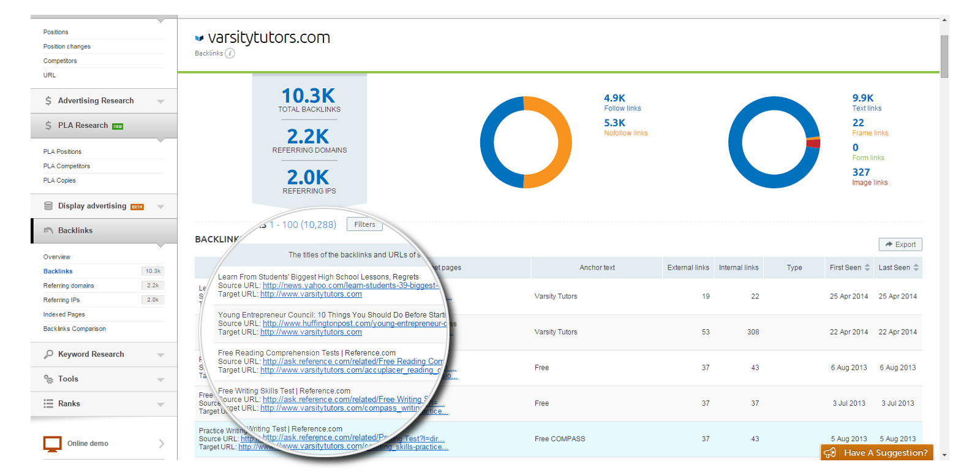Click the 4.9K Follow links figure

click(x=614, y=98)
